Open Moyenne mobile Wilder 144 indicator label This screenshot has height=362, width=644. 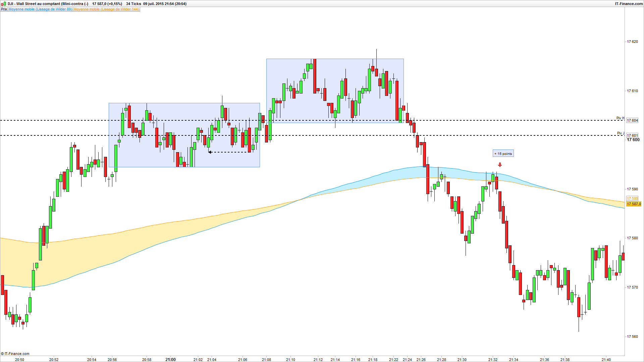click(x=106, y=9)
